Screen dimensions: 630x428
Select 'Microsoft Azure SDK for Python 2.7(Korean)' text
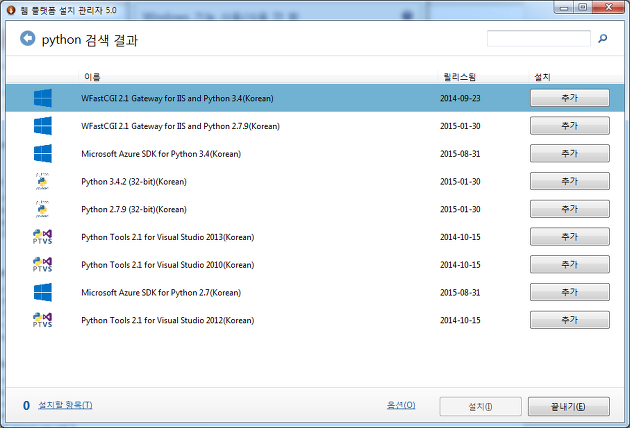click(x=161, y=293)
